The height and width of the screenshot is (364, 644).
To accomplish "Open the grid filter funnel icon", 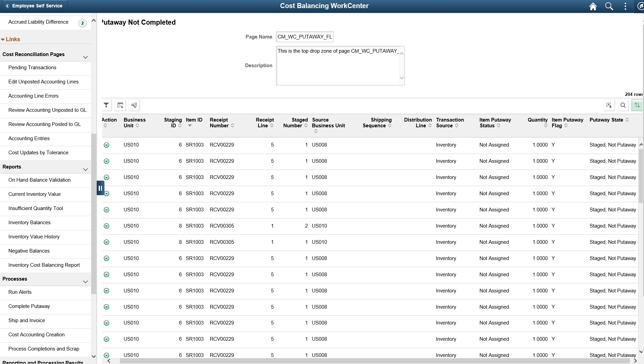I will [x=106, y=105].
